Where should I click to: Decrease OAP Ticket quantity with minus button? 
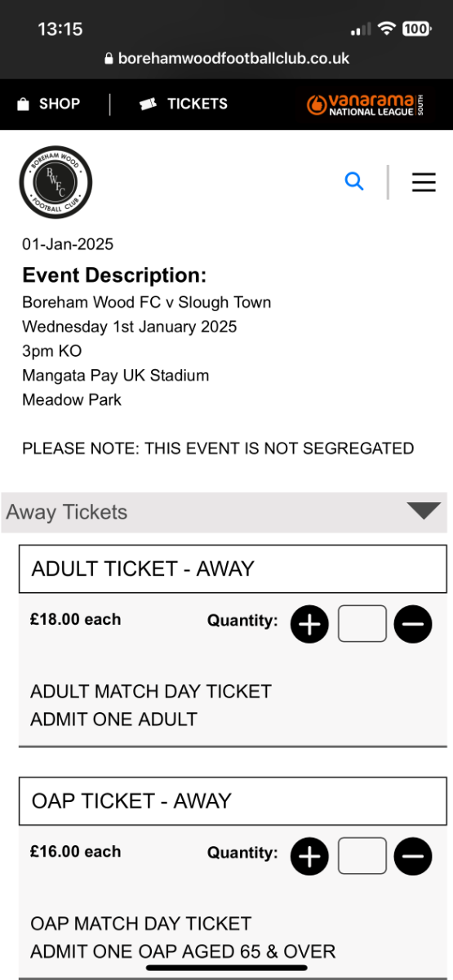point(413,857)
